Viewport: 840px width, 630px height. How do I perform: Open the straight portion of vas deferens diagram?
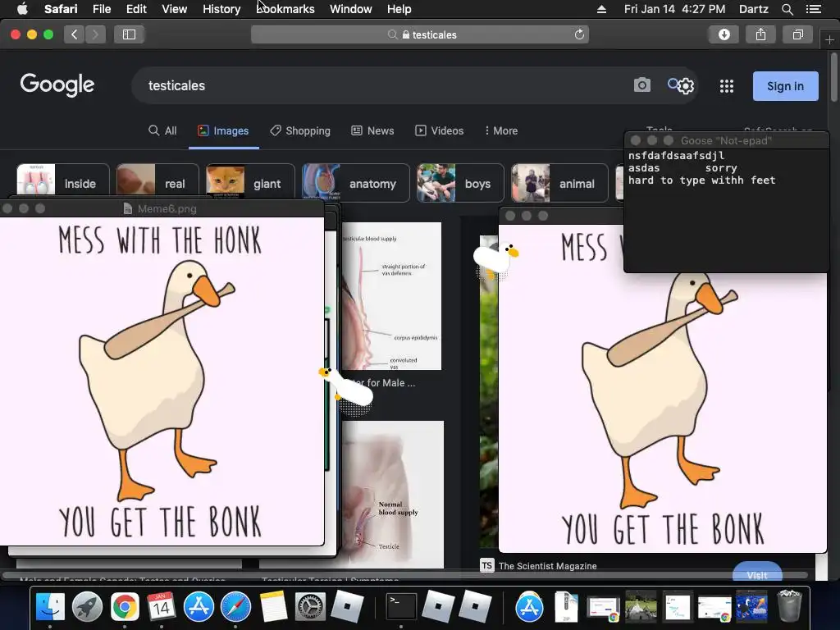[x=391, y=295]
